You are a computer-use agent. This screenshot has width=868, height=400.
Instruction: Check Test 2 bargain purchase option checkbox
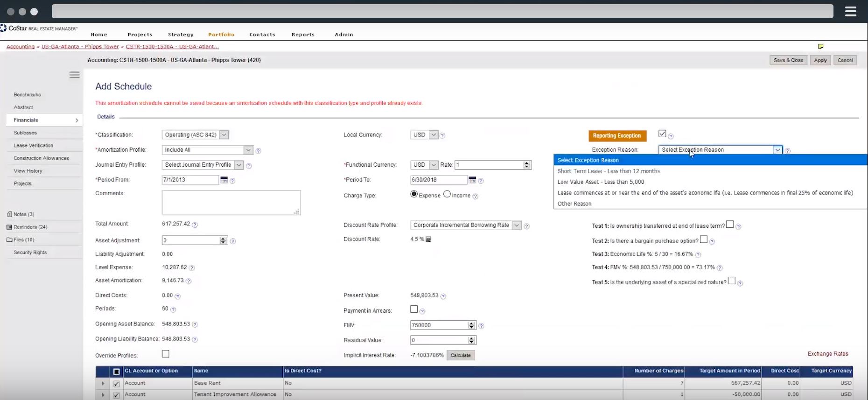[704, 239]
